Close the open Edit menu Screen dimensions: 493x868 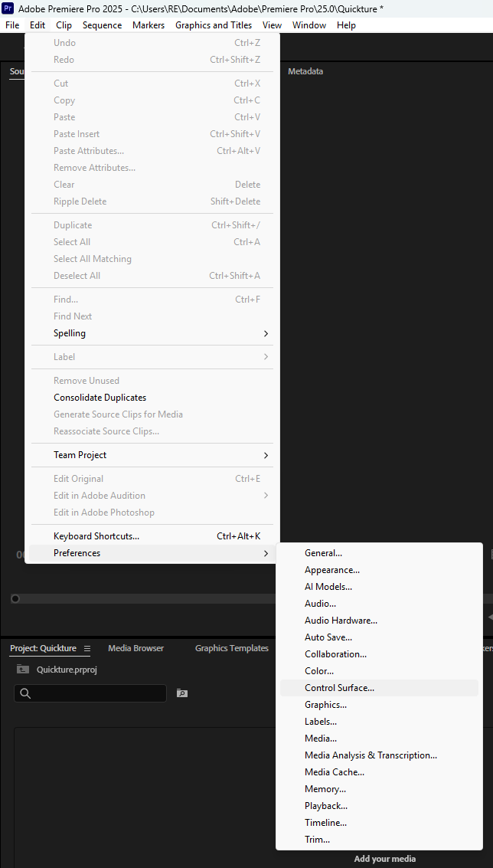[x=38, y=25]
